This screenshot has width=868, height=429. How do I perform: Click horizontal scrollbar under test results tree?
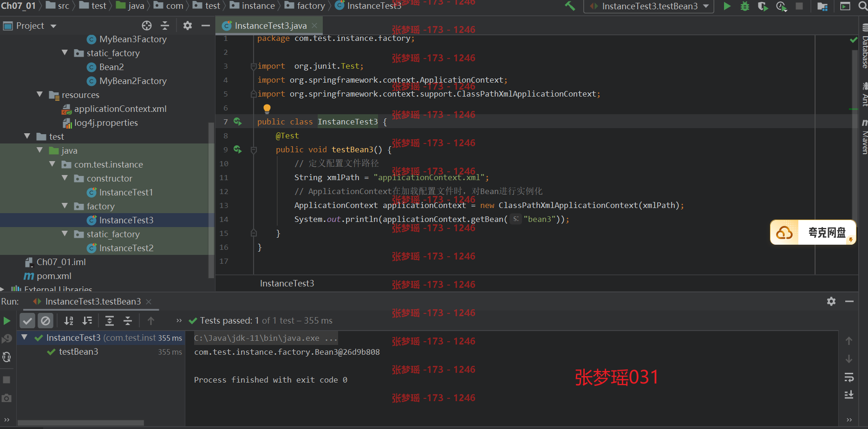[x=81, y=422]
